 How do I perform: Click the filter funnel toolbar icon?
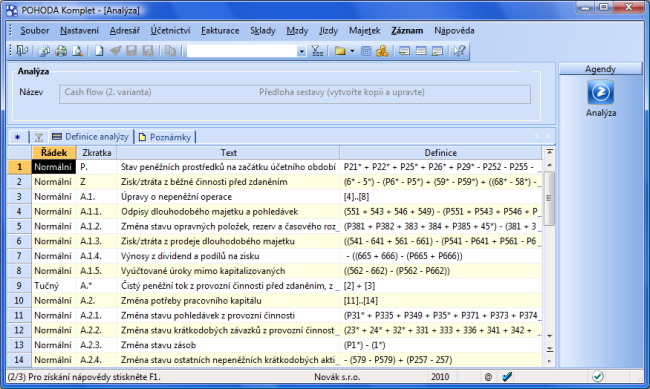[318, 51]
